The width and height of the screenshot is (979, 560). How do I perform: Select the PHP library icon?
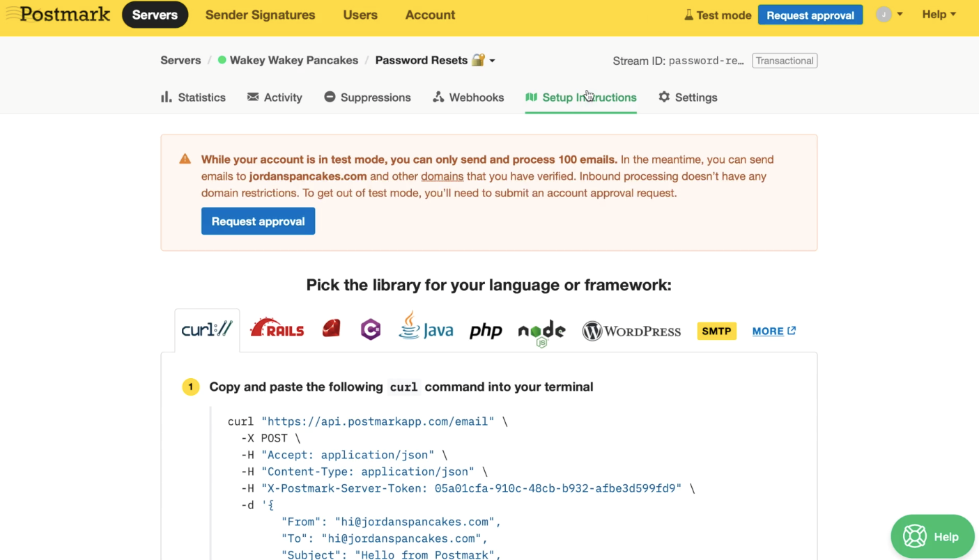click(486, 330)
